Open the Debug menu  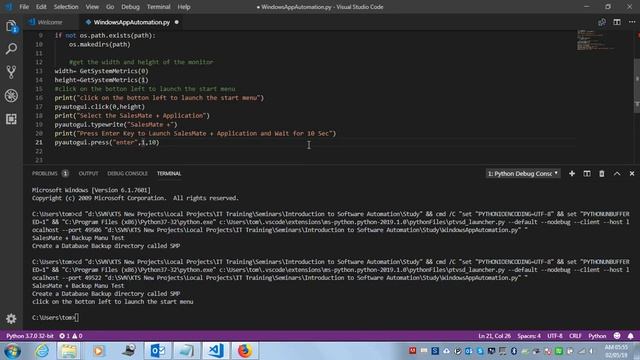[x=130, y=7]
